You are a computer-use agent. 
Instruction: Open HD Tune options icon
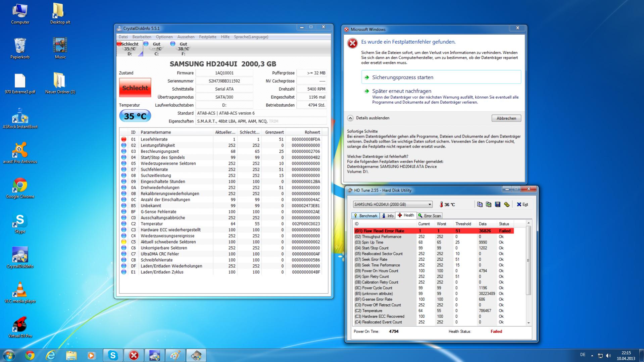point(507,204)
